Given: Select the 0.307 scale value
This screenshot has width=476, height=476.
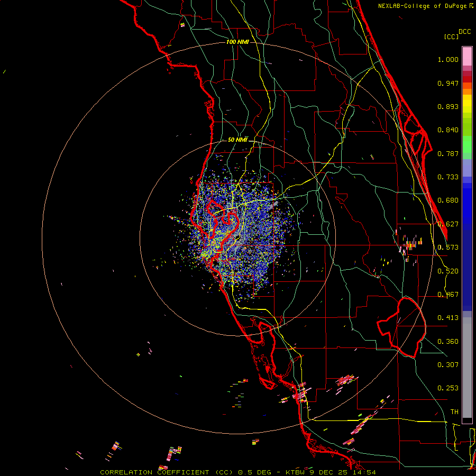Looking at the screenshot, I should 448,364.
